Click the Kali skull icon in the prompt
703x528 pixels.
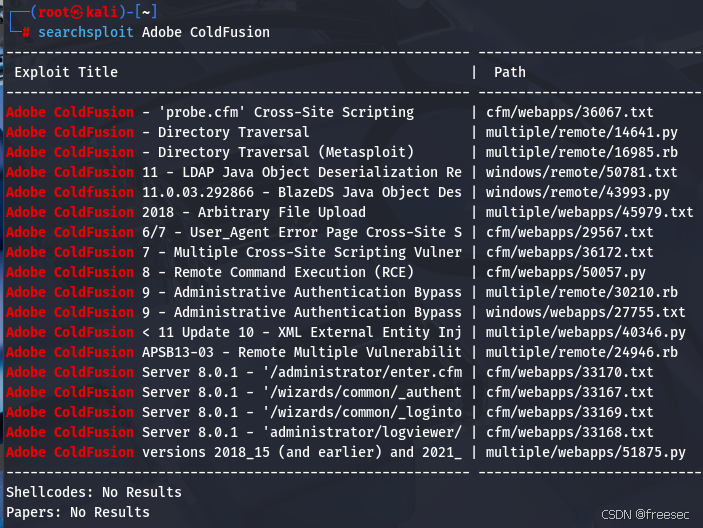tap(77, 13)
